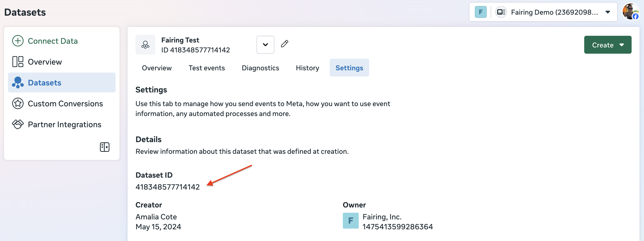The height and width of the screenshot is (241, 644).
Task: Open the Test events tab
Action: (x=207, y=68)
